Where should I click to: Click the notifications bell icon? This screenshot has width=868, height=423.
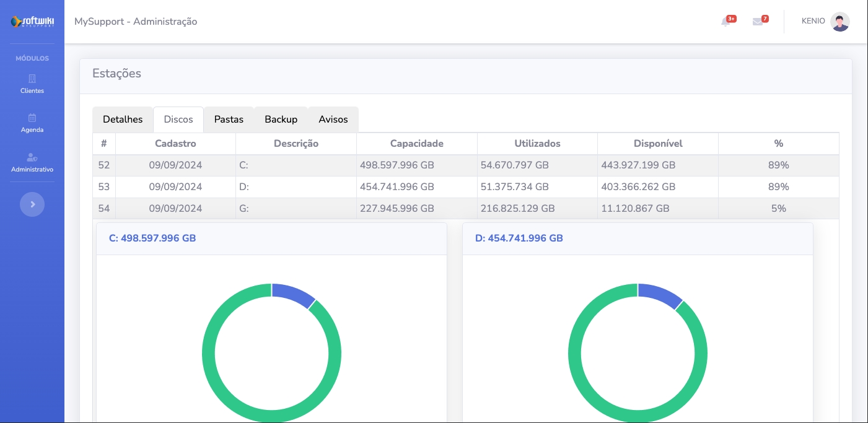pos(726,22)
